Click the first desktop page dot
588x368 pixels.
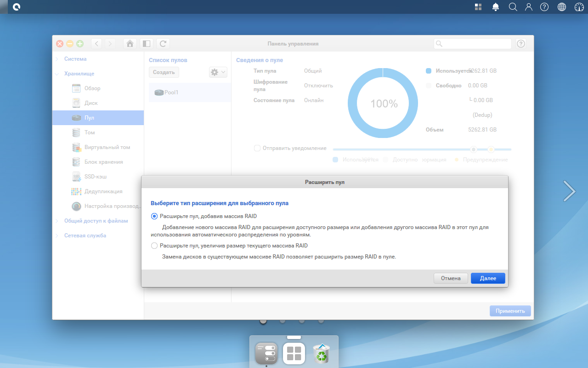pyautogui.click(x=263, y=321)
